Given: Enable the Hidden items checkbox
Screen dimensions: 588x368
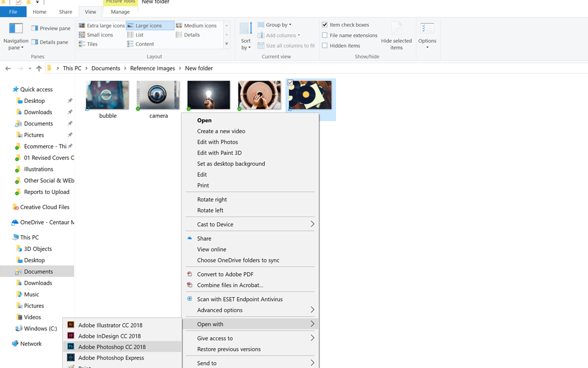Looking at the screenshot, I should point(325,46).
